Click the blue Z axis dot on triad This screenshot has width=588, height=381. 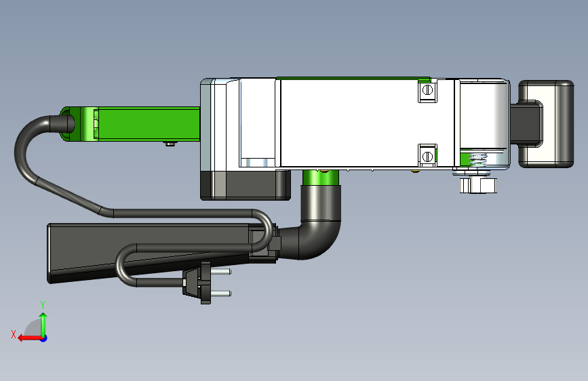(44, 338)
